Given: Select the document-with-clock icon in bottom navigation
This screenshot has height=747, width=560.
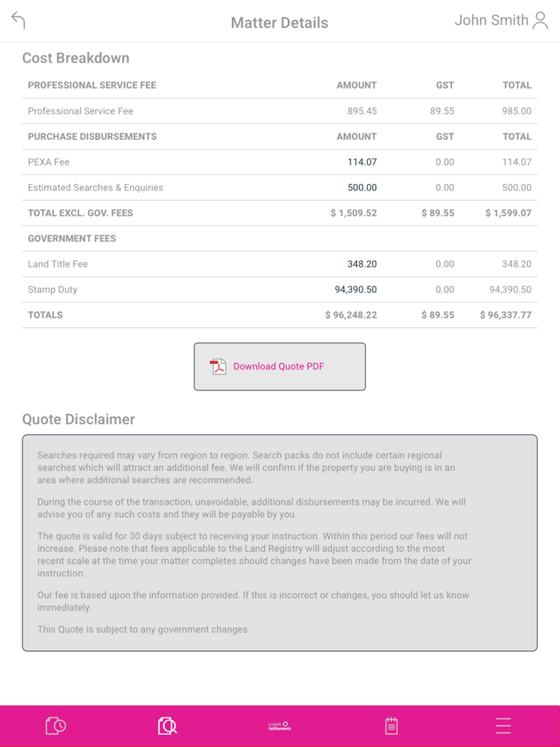Looking at the screenshot, I should click(55, 725).
